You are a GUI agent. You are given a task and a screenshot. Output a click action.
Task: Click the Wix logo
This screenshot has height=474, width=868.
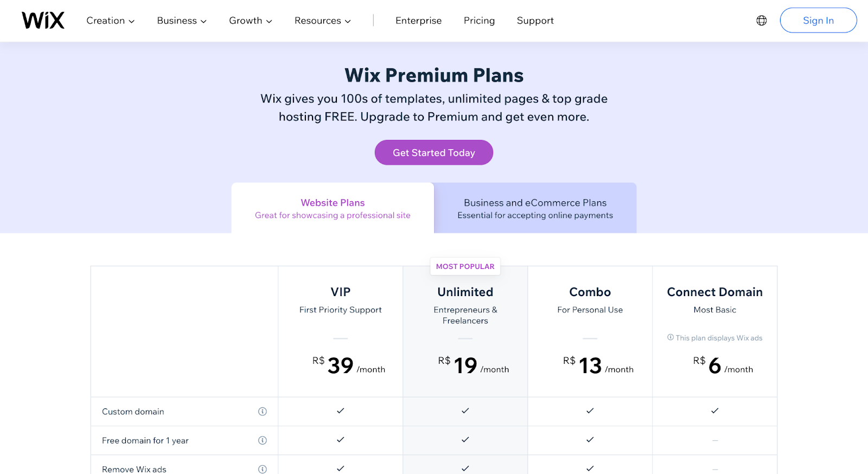coord(43,21)
